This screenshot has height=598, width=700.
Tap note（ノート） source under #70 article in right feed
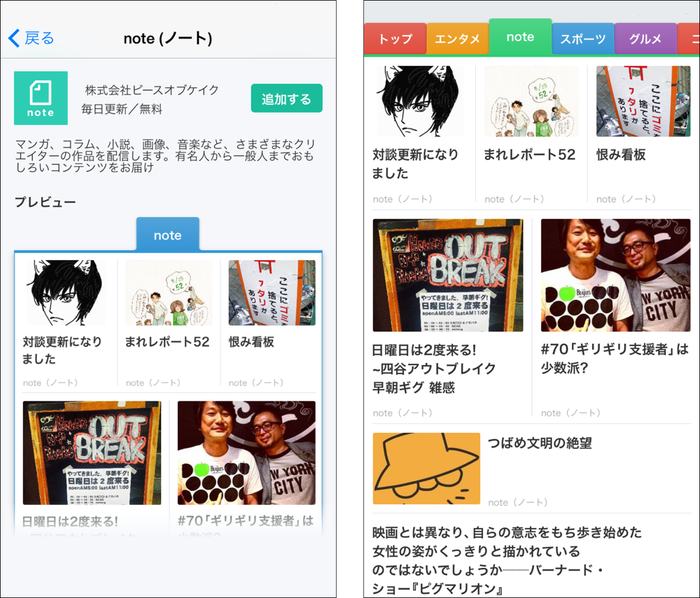(570, 413)
